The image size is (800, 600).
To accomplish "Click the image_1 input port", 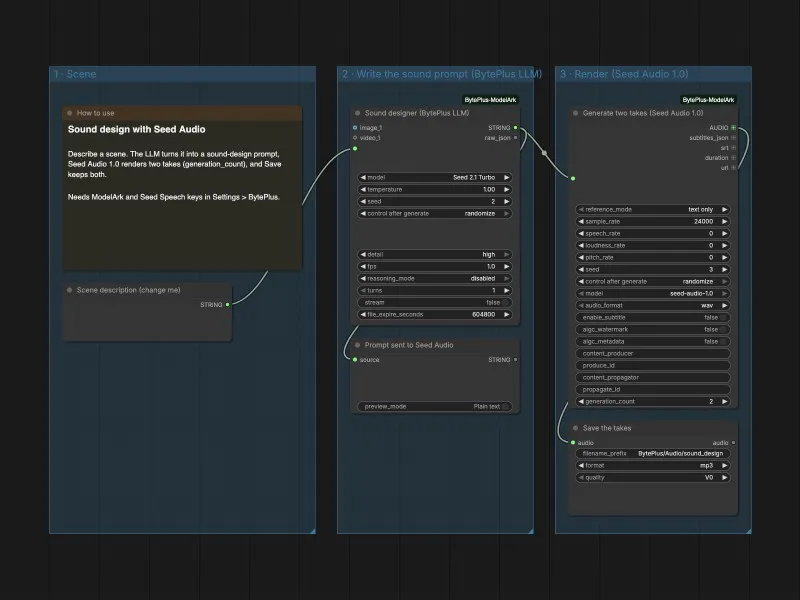I will tap(355, 128).
